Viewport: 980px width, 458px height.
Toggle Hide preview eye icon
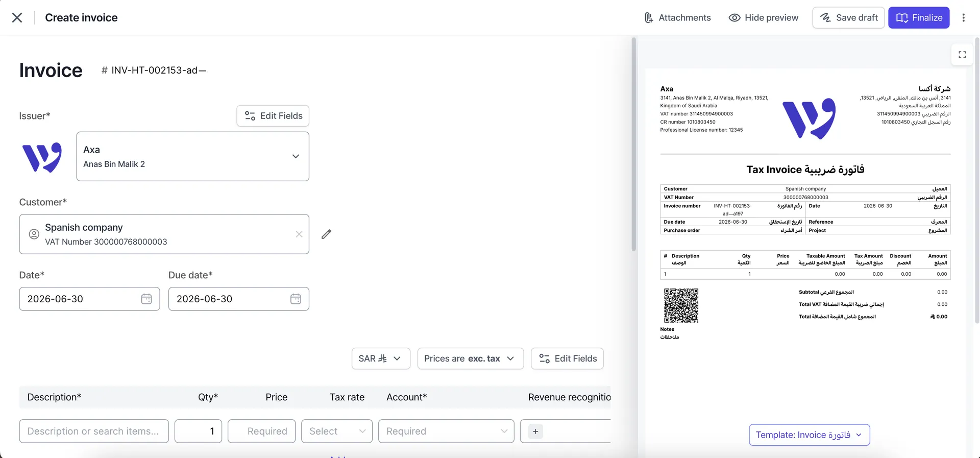coord(734,18)
